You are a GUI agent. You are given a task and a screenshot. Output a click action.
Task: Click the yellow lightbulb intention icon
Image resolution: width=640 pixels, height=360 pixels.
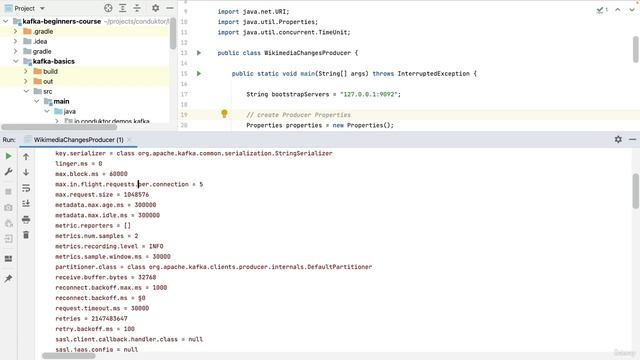coord(224,114)
